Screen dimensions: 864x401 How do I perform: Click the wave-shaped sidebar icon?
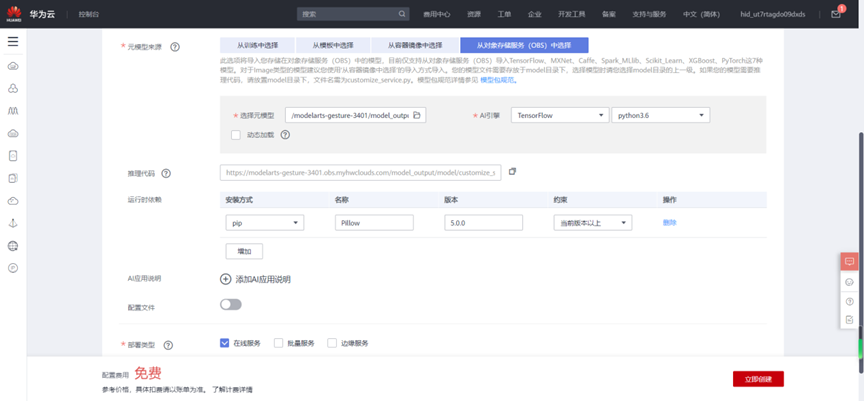pos(13,111)
